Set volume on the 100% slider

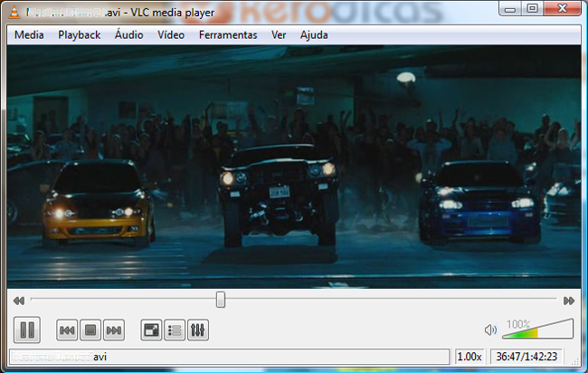click(x=537, y=330)
